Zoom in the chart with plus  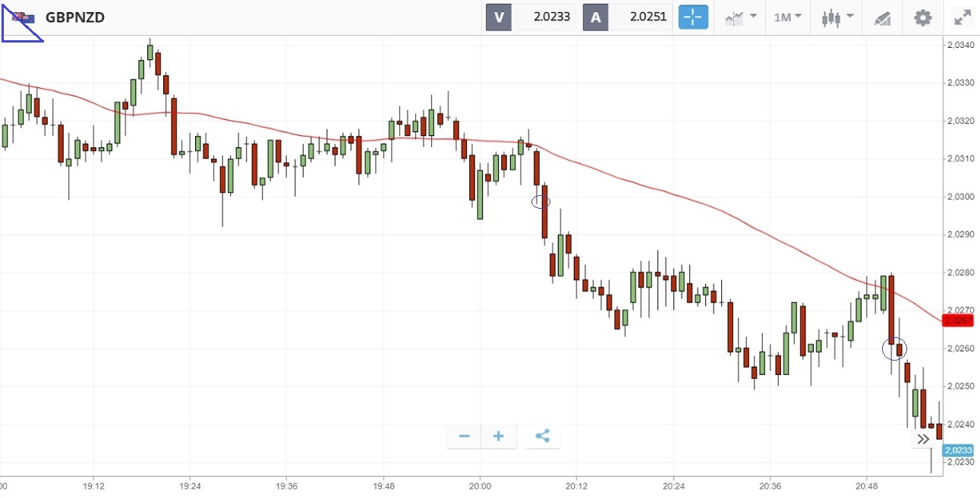pyautogui.click(x=499, y=436)
